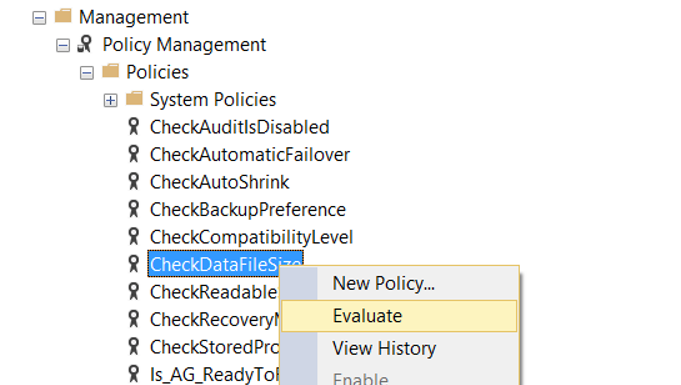Click the Is_AG_ReadyTo policy icon
The height and width of the screenshot is (385, 681).
point(134,374)
